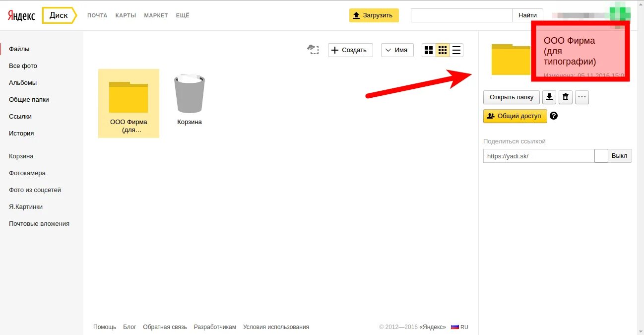This screenshot has height=335, width=644.
Task: Open more actions three-dots button
Action: point(582,97)
